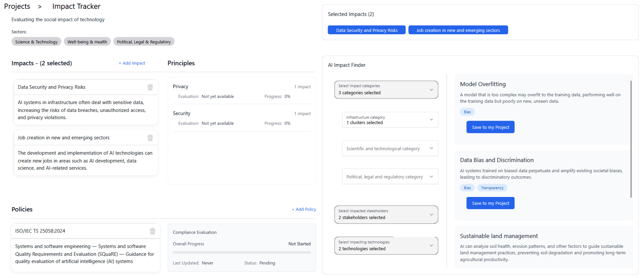Click the Transparency tag
This screenshot has width=644, height=278.
(x=492, y=188)
